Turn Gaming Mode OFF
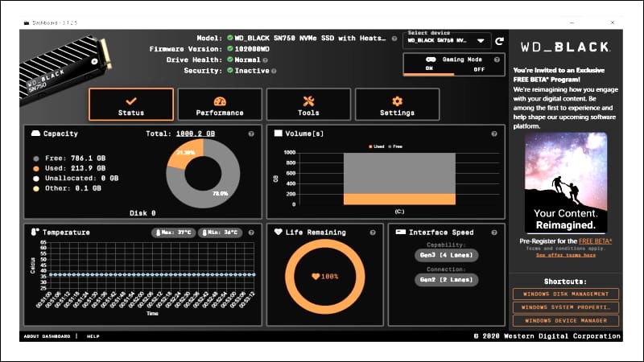The width and height of the screenshot is (644, 362). point(479,69)
